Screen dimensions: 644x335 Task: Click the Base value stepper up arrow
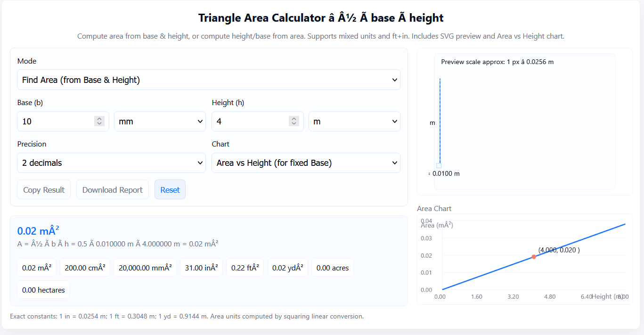pos(99,118)
